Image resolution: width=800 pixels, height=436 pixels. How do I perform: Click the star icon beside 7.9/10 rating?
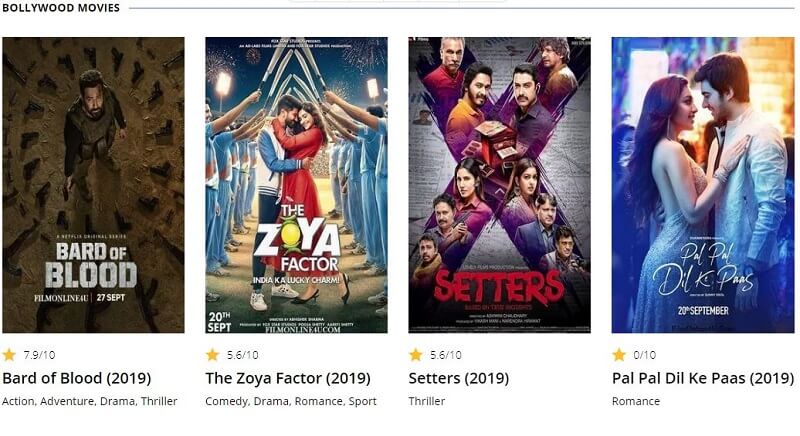9,355
